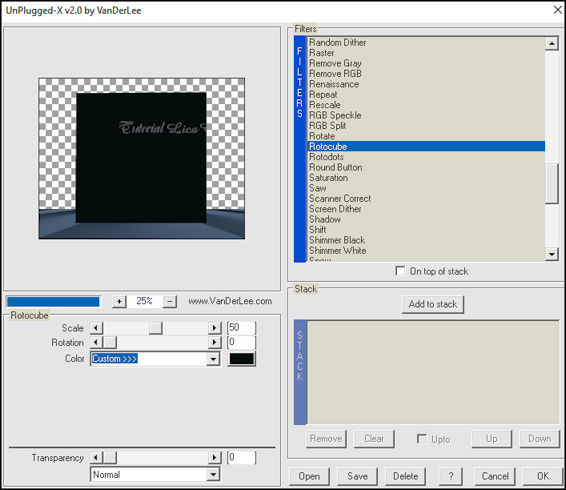Click the Scale slider left arrow
Screen dimensions: 566x490
(96, 328)
